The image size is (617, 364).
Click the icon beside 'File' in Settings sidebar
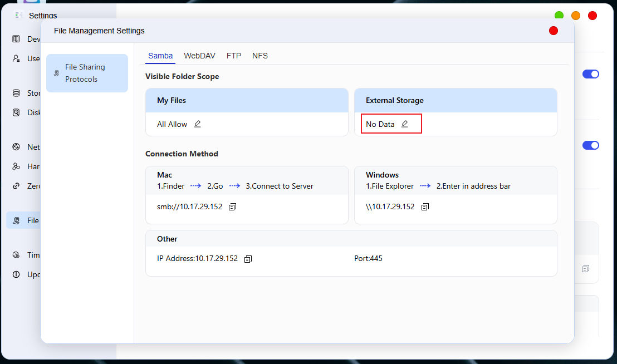tap(16, 220)
